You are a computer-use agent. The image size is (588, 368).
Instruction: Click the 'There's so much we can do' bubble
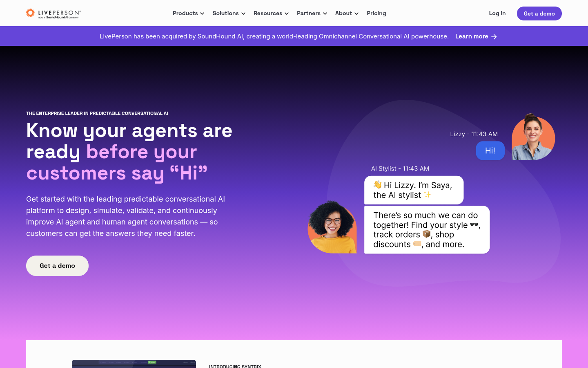click(x=427, y=230)
